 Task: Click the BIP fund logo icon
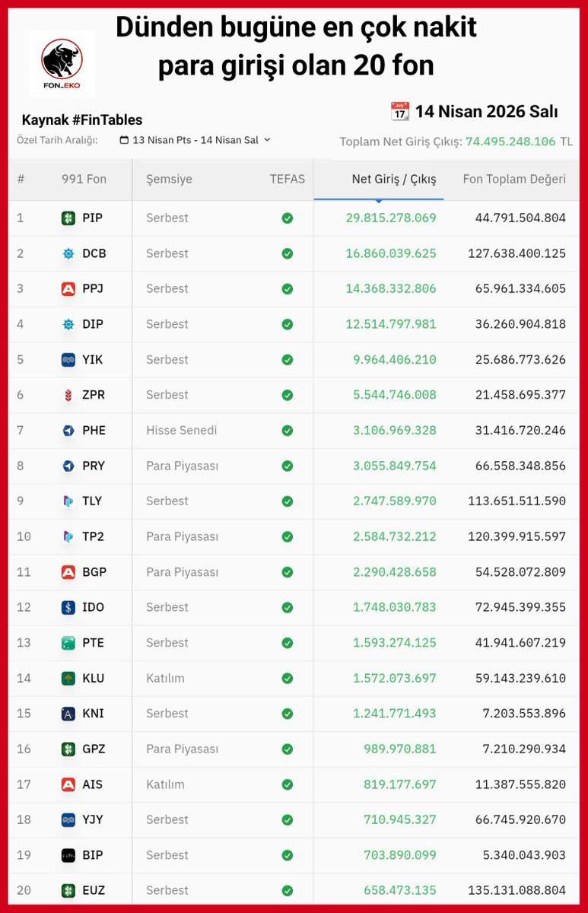pos(68,855)
